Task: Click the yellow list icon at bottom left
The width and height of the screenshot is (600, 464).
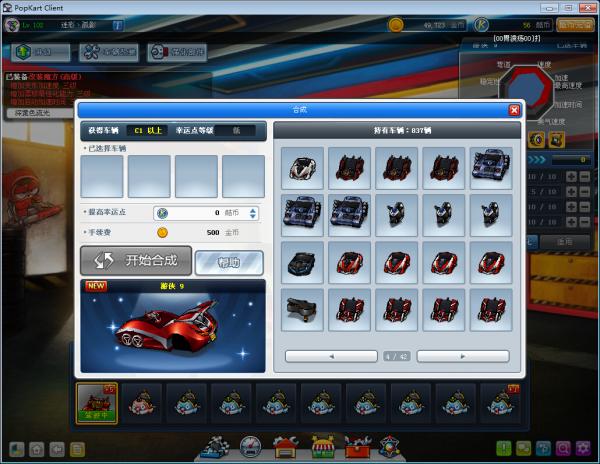Action: click(x=77, y=449)
